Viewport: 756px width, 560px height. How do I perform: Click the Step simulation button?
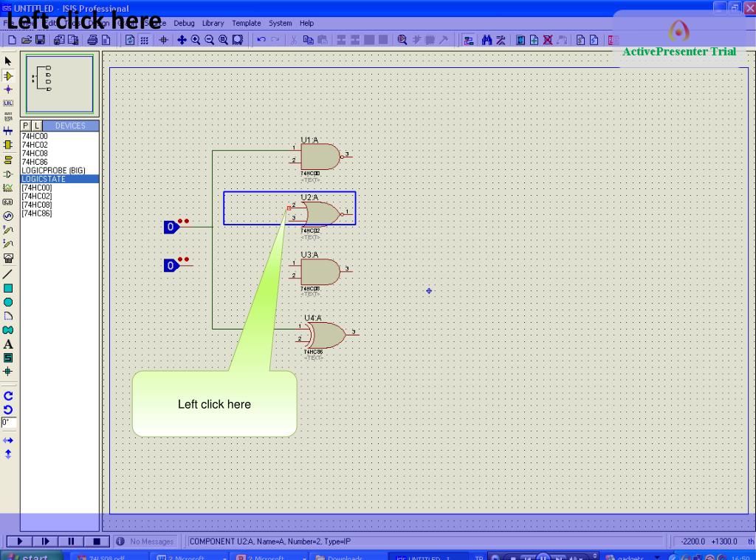coord(45,542)
